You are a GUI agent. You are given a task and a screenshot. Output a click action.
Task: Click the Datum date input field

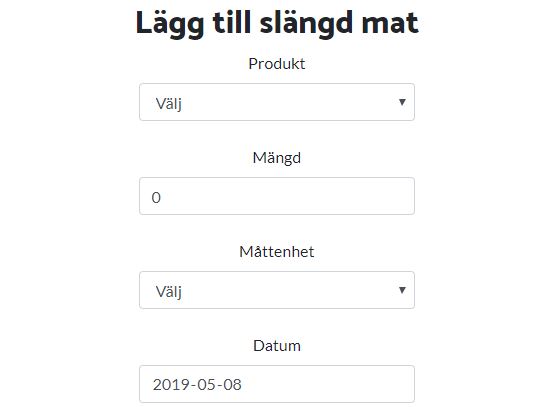[277, 384]
